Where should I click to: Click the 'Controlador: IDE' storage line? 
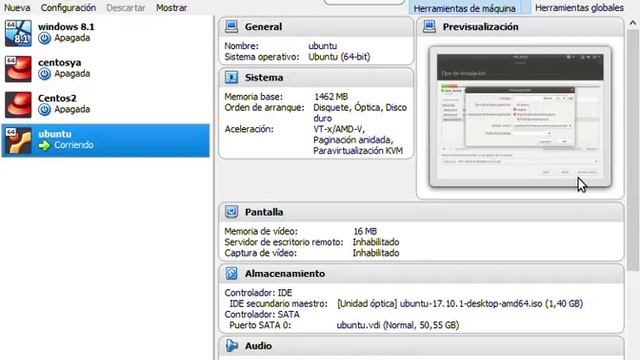(258, 293)
